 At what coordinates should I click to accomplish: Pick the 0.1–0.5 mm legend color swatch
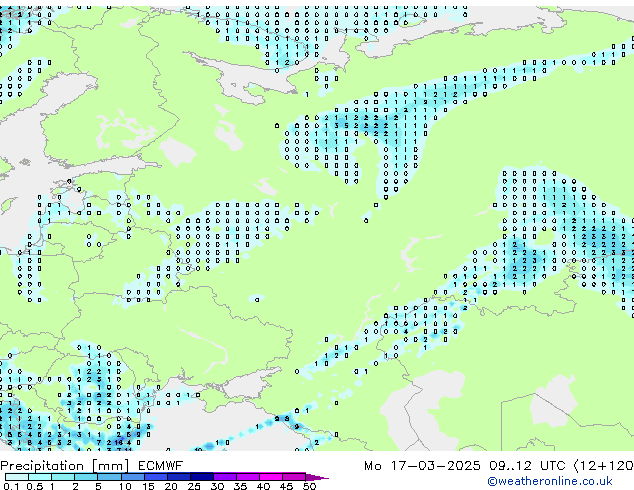(x=17, y=477)
